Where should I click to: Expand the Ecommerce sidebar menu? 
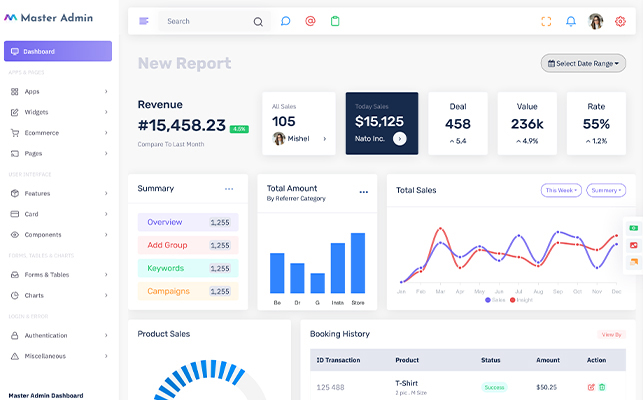tap(58, 132)
